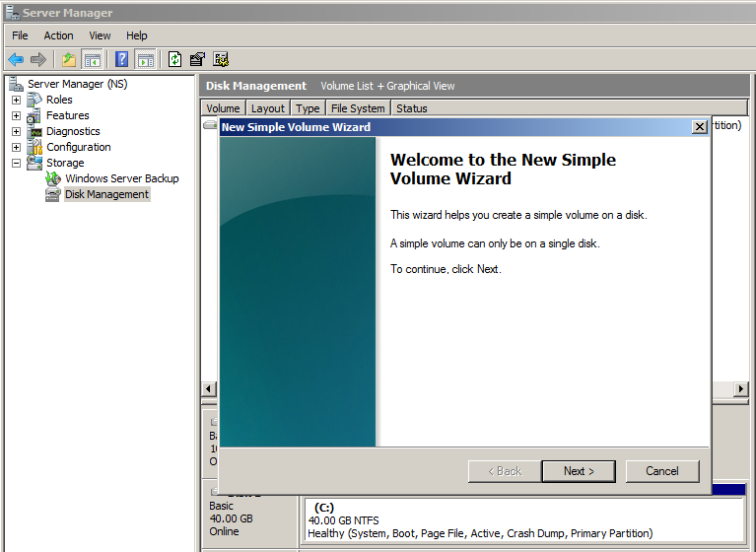The width and height of the screenshot is (756, 552).
Task: Select the Disk Management tree item
Action: (x=107, y=194)
